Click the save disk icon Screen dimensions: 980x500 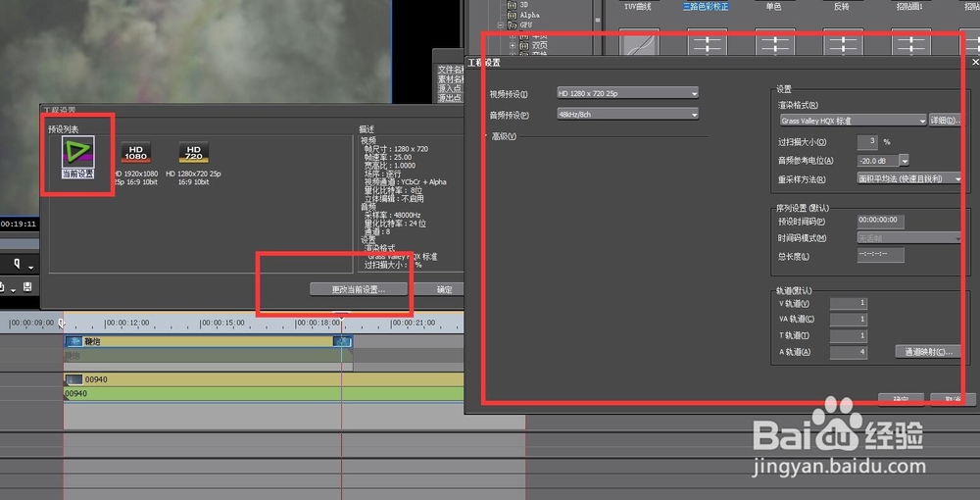27,286
